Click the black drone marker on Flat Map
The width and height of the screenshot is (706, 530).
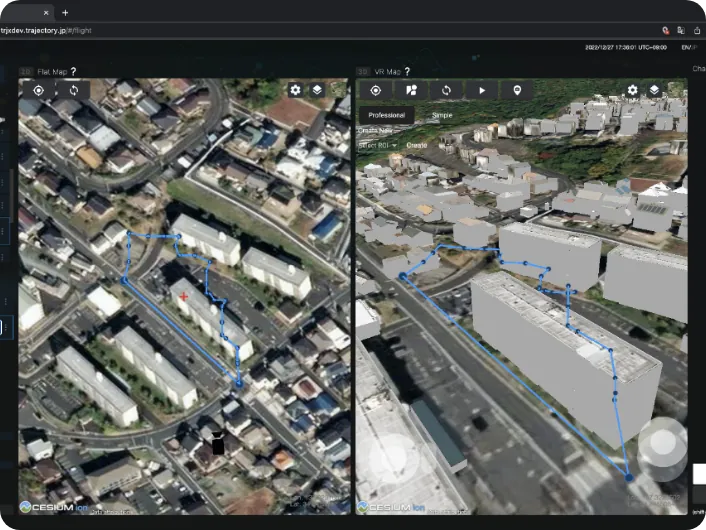tap(218, 443)
